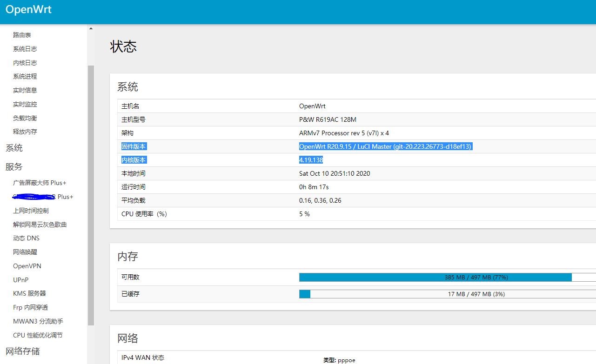Expand the 系统 menu section
Image resolution: width=596 pixels, height=364 pixels.
(14, 148)
